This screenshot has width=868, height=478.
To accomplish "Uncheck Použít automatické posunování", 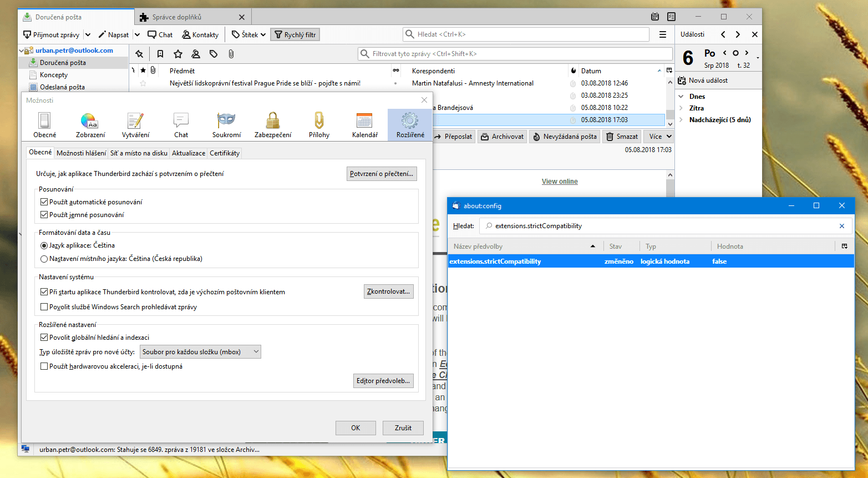I will point(44,202).
